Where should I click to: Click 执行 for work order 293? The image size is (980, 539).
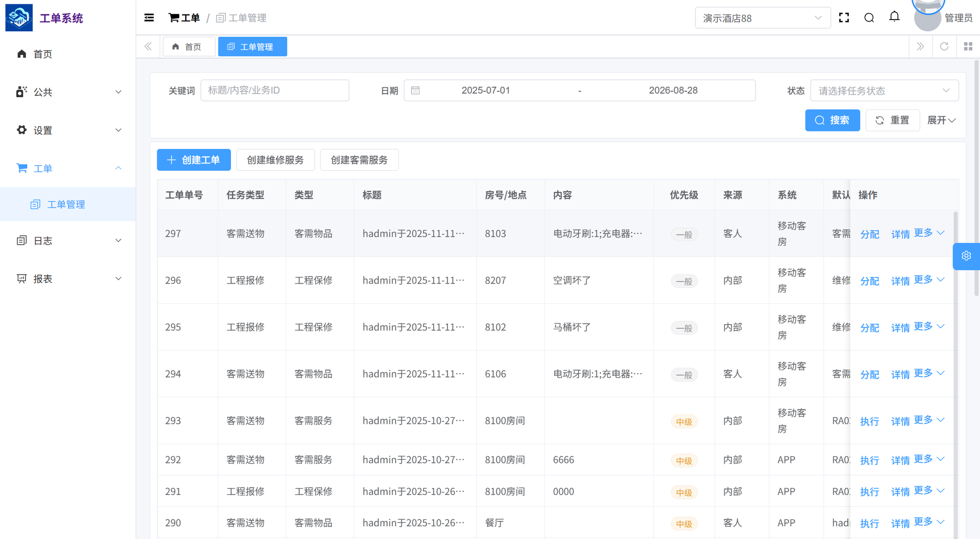coord(870,421)
